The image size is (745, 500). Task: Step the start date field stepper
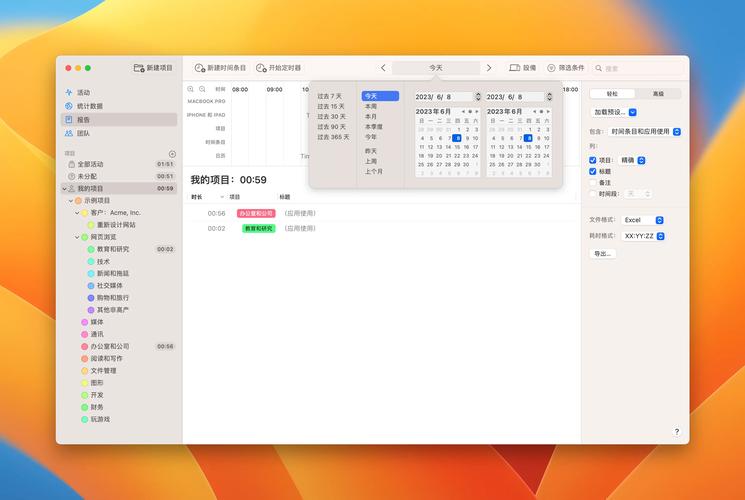[x=478, y=97]
